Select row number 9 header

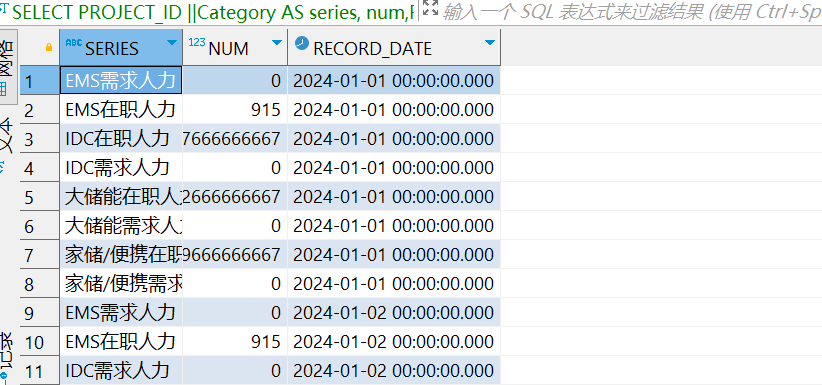(x=40, y=313)
